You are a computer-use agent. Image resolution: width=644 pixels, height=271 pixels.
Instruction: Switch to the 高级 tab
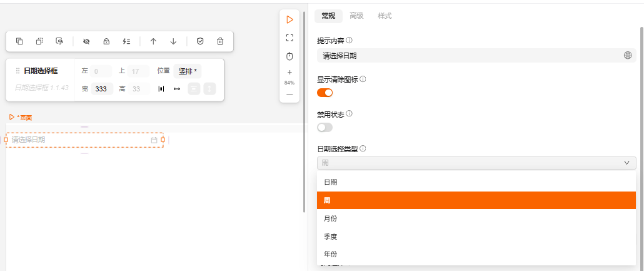356,16
